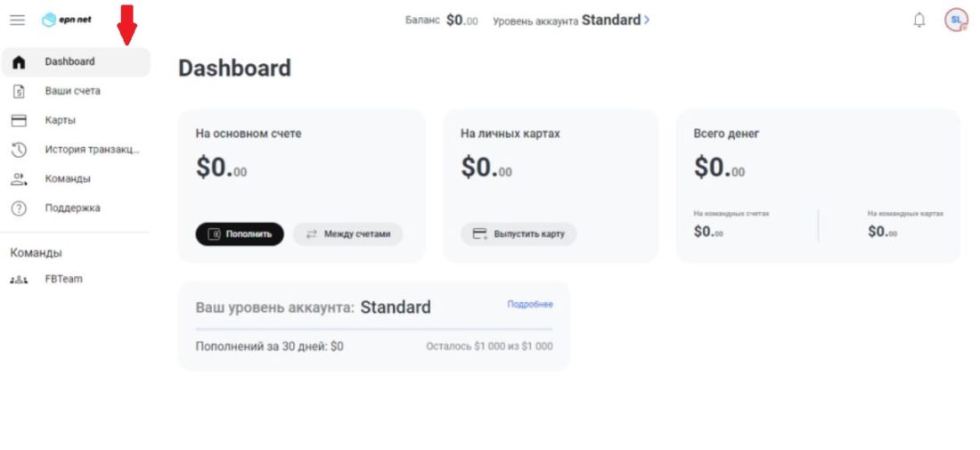Image resolution: width=980 pixels, height=450 pixels.
Task: Click the Команды people icon
Action: (19, 179)
